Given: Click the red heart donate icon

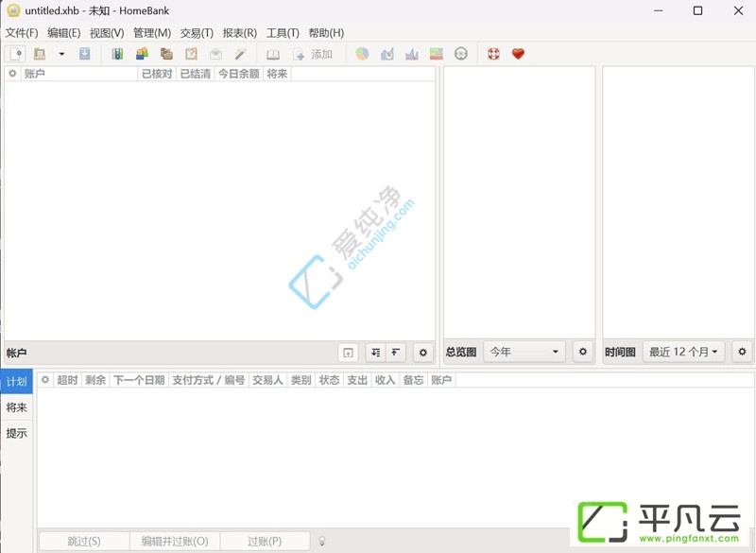Looking at the screenshot, I should click(518, 54).
